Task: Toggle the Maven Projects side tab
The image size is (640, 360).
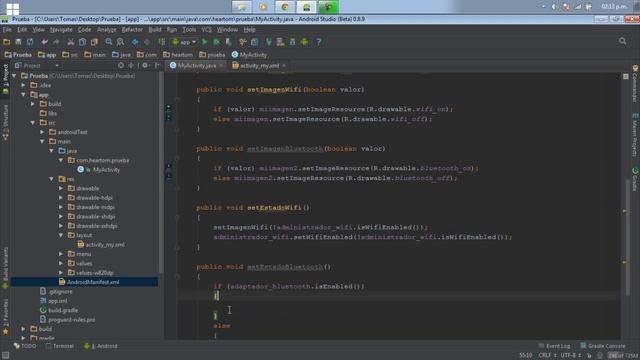Action: (x=635, y=135)
